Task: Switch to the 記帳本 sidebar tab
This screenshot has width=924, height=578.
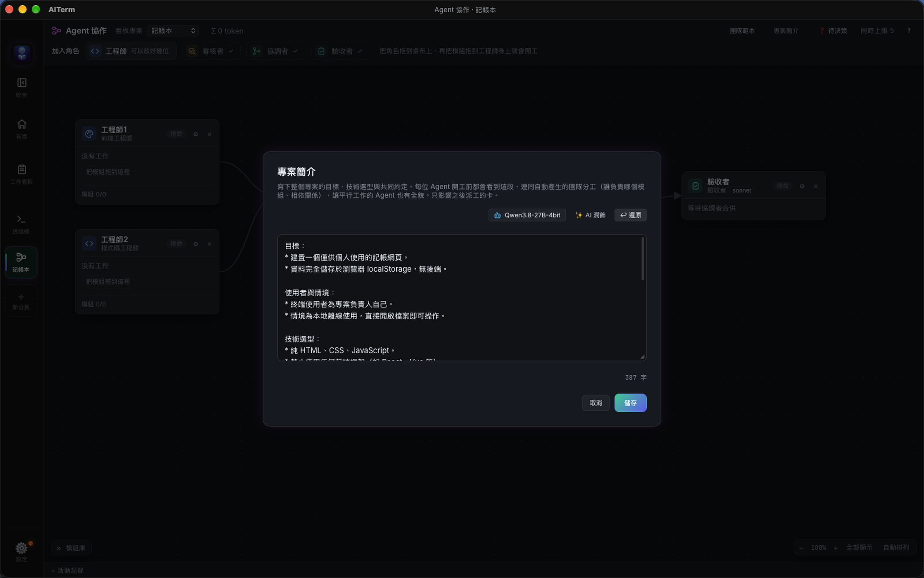Action: 21,262
